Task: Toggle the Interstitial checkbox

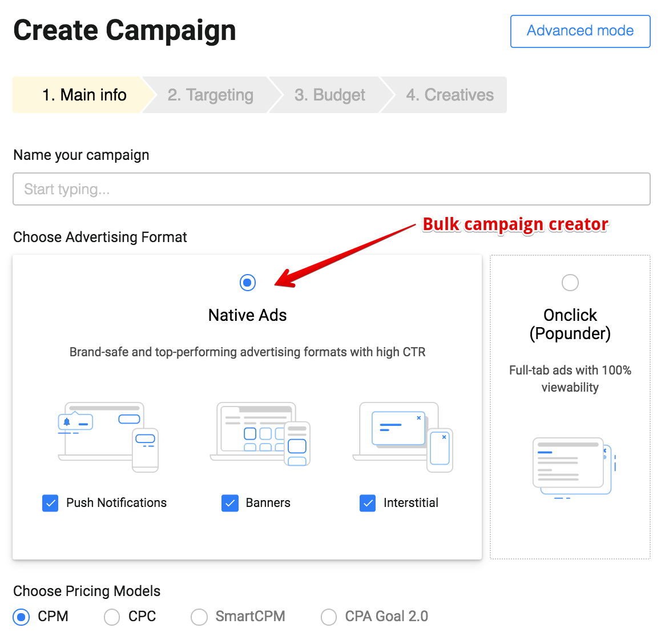Action: point(368,503)
